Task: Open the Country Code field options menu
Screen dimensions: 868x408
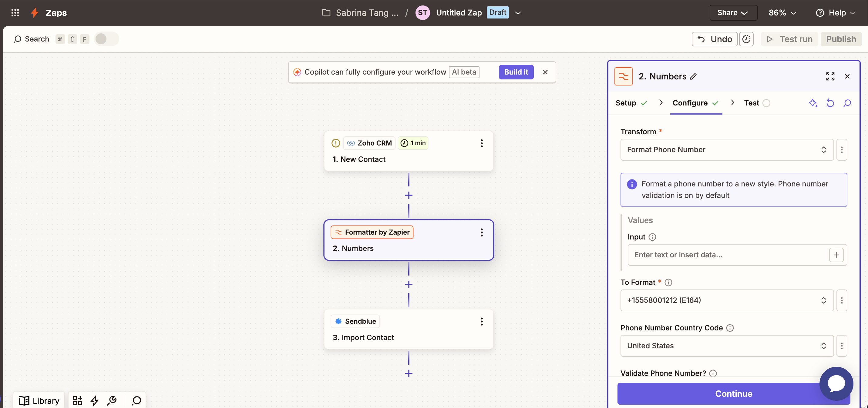Action: coord(842,346)
